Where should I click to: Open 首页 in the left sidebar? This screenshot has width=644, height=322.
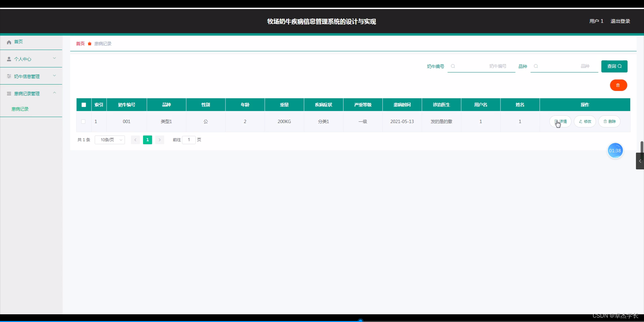point(18,42)
